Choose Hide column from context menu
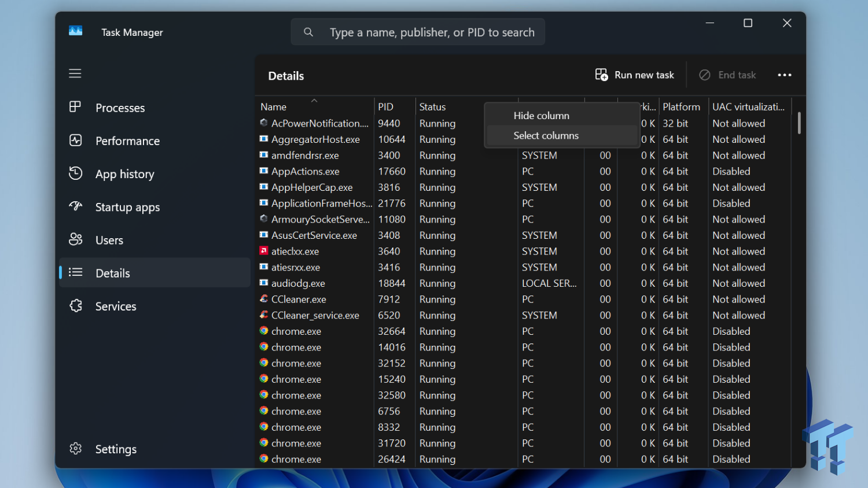 pos(541,116)
